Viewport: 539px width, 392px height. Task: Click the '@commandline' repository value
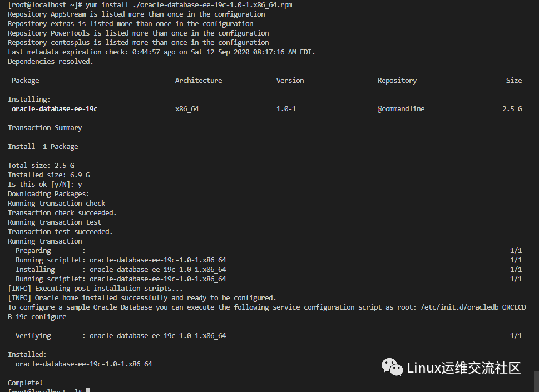(x=401, y=109)
